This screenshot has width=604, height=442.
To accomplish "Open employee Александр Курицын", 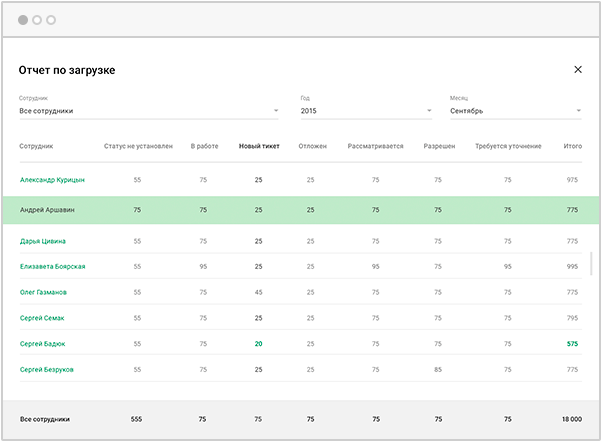I will click(x=52, y=180).
